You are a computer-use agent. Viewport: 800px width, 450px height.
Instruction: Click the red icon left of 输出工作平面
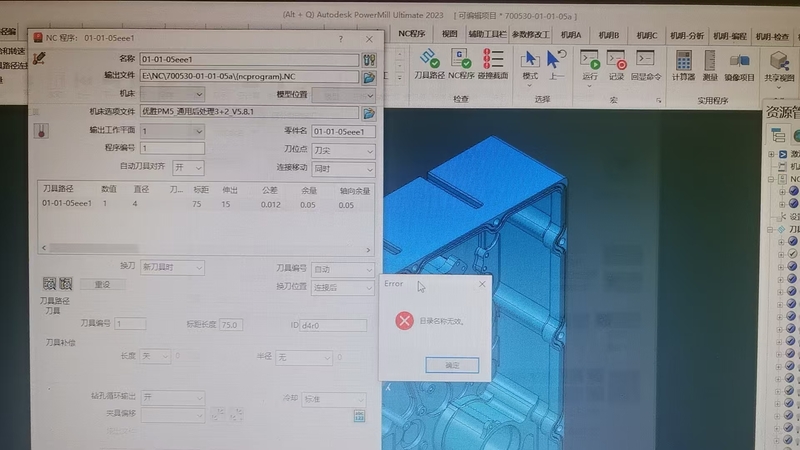coord(41,131)
